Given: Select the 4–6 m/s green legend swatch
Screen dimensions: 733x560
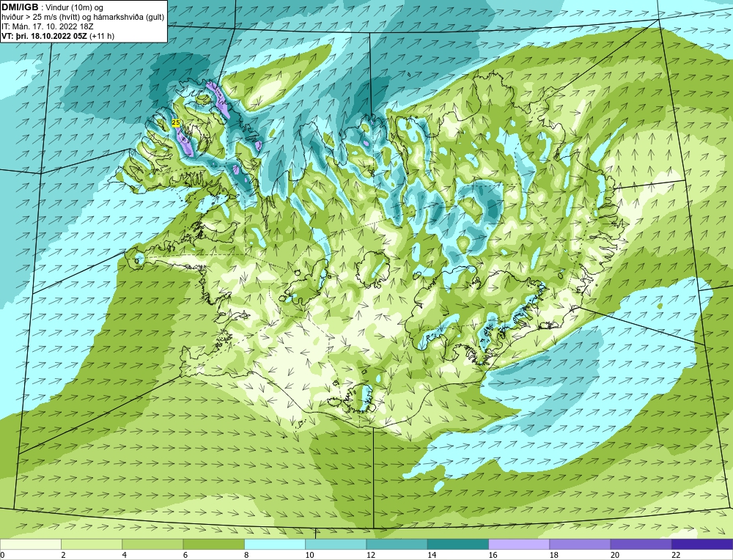Looking at the screenshot, I should 153,544.
